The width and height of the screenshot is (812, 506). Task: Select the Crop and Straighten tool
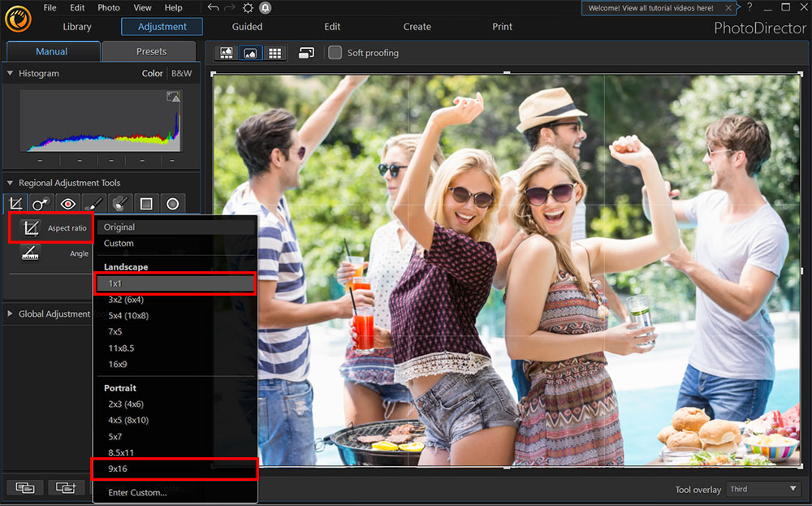15,204
